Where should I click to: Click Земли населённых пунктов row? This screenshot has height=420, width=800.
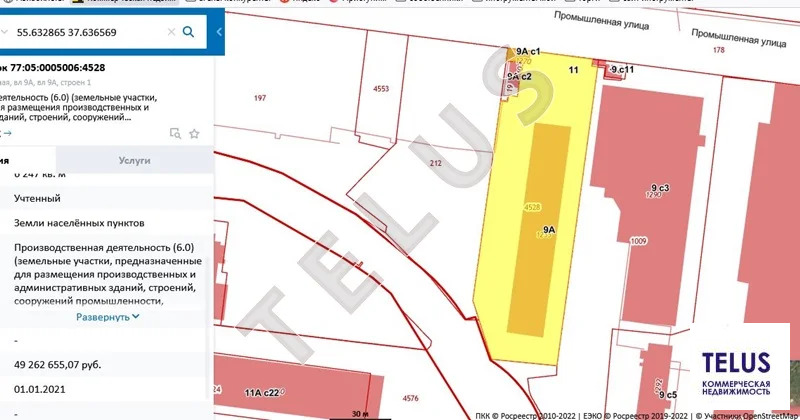[x=79, y=223]
